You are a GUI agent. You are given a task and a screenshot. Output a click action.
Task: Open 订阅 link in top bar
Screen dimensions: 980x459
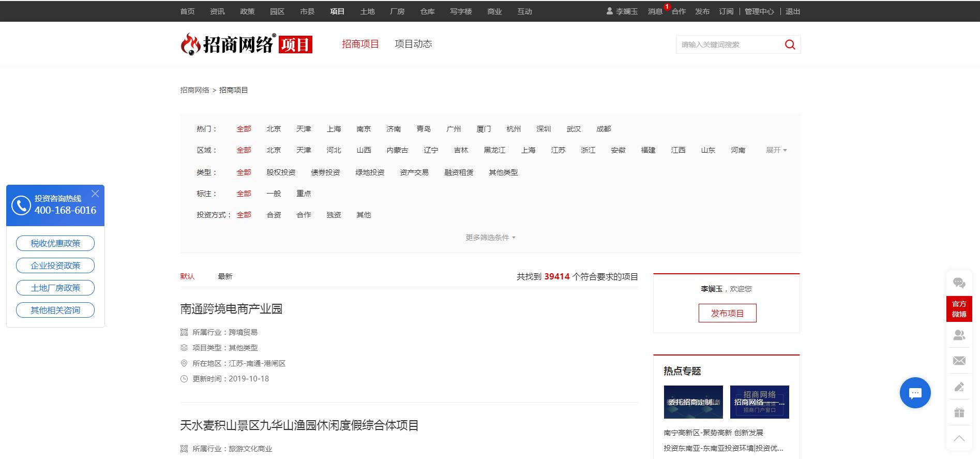pyautogui.click(x=726, y=11)
